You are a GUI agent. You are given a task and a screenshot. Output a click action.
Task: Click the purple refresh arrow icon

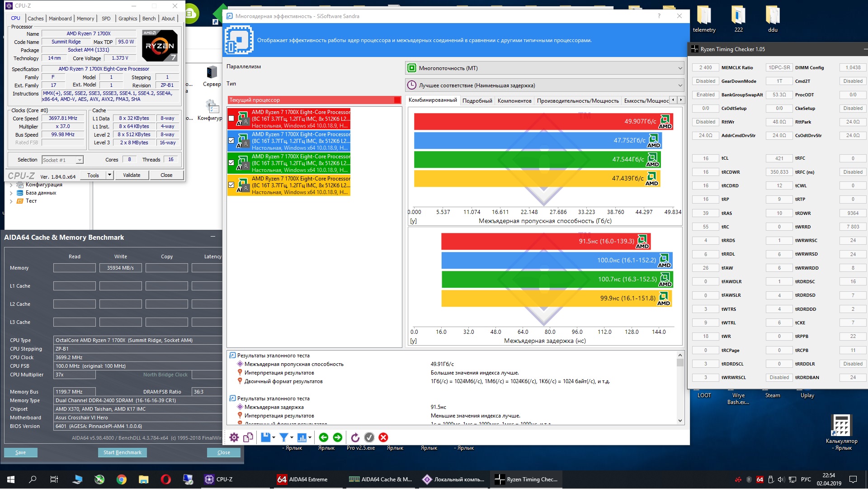355,437
